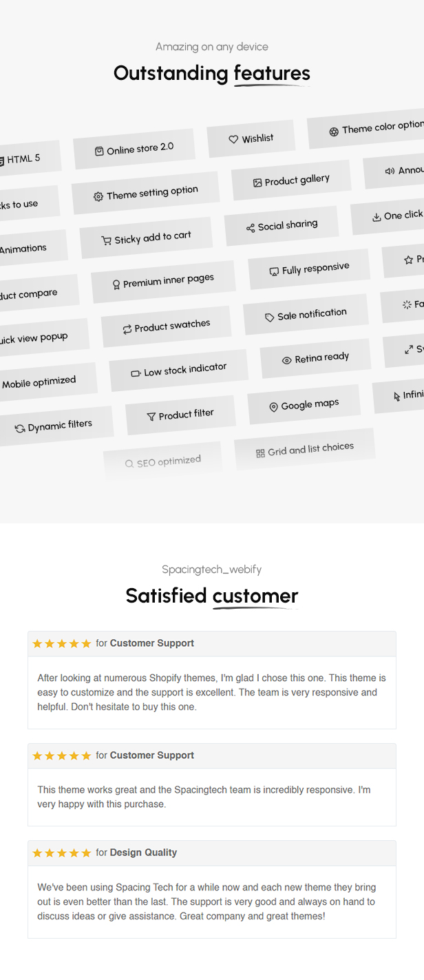Click the cart icon on Sticky add to cart
424x980 pixels.
(106, 241)
